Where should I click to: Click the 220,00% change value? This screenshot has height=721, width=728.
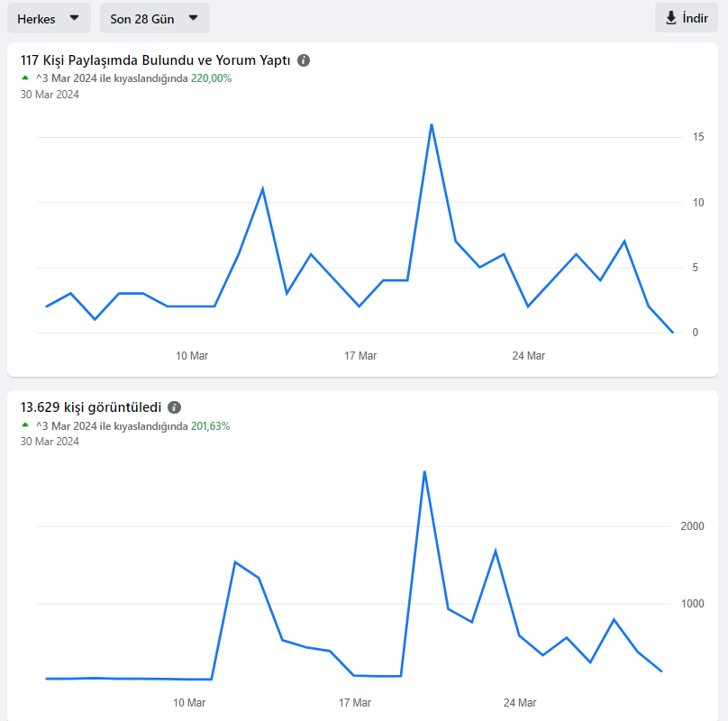coord(211,78)
